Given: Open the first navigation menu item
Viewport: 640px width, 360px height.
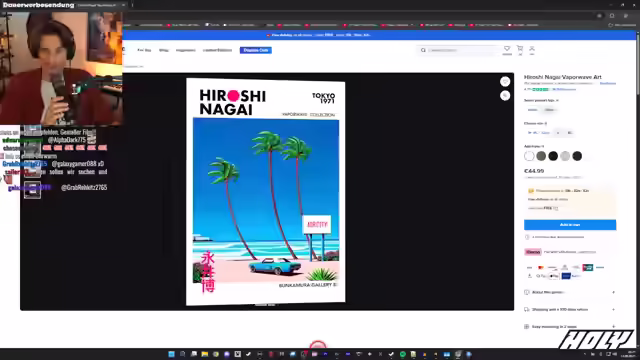Looking at the screenshot, I should (x=144, y=50).
